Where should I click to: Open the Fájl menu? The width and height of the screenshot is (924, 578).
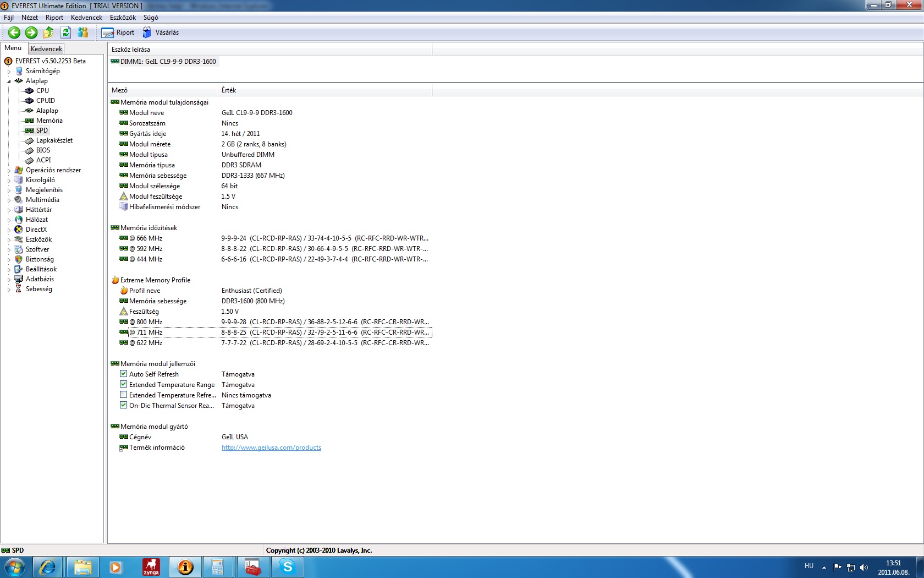(x=9, y=18)
